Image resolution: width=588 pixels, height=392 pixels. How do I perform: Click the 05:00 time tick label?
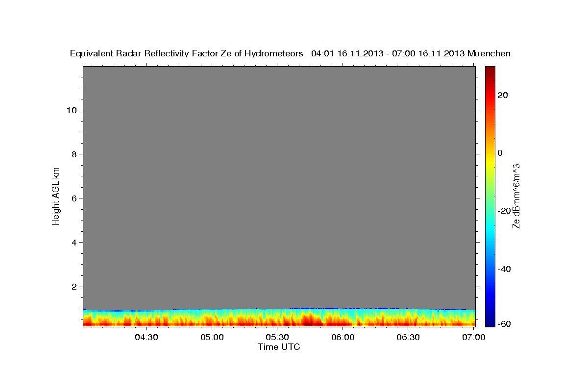212,337
